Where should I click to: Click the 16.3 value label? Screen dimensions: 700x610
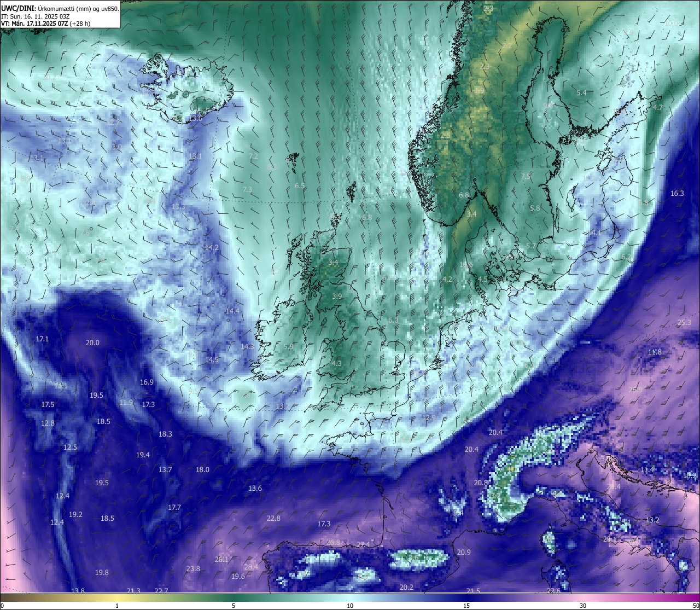point(677,194)
